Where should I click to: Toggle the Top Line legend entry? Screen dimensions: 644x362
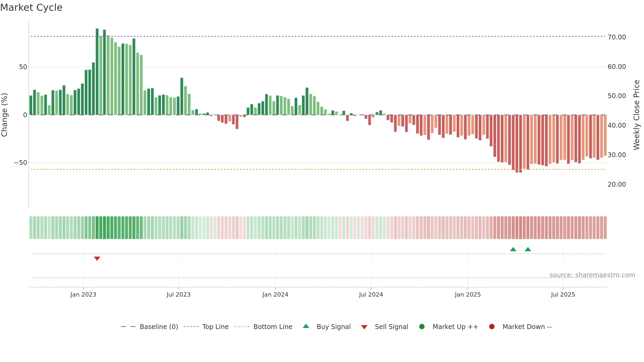point(206,327)
